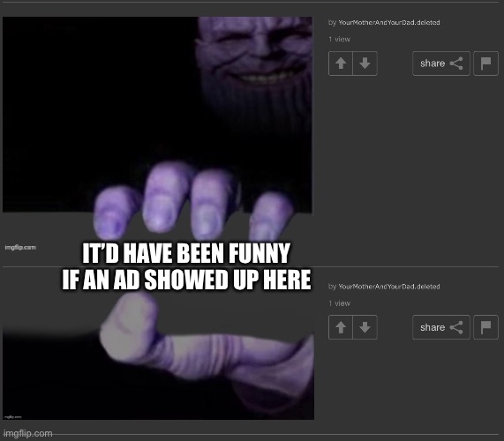
Task: Click the top post '1 view' count
Action: pyautogui.click(x=339, y=39)
